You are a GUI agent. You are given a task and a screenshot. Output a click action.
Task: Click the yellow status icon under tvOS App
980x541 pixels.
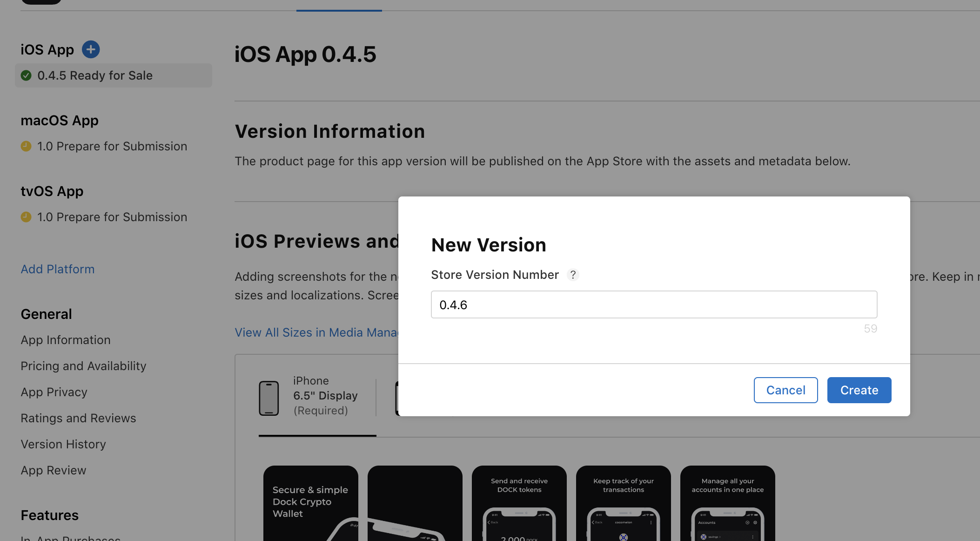tap(26, 217)
